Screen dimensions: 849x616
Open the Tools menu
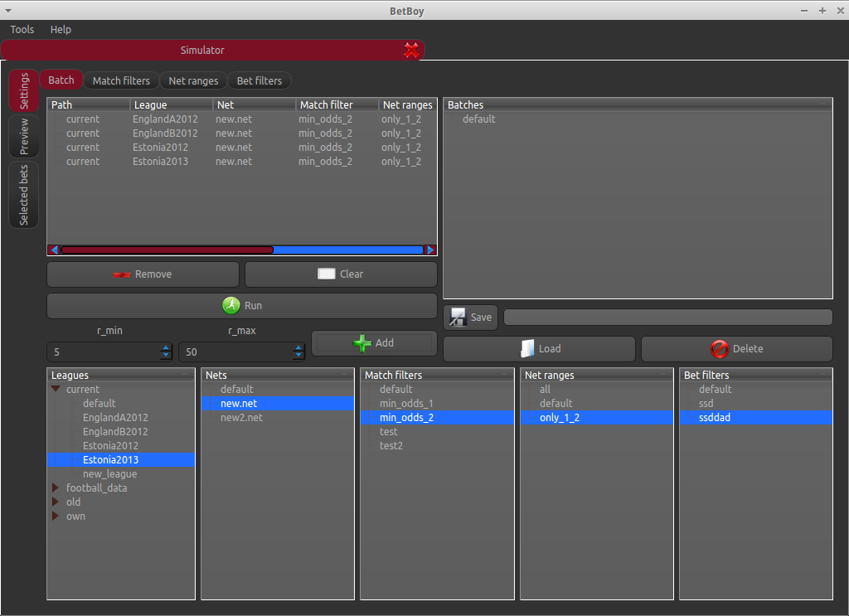click(22, 29)
